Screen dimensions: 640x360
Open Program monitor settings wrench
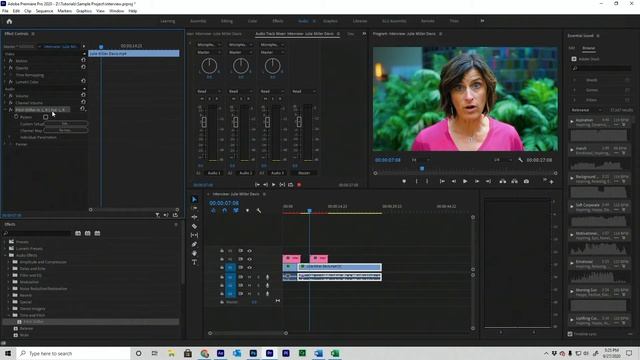pyautogui.click(x=520, y=160)
